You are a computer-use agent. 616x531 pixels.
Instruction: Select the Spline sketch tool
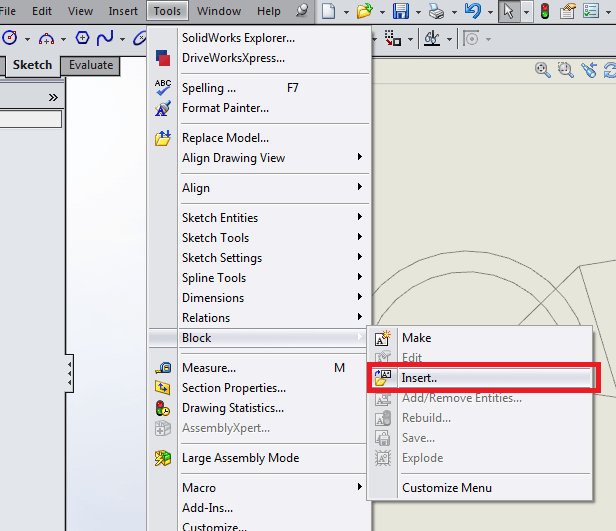(x=105, y=38)
